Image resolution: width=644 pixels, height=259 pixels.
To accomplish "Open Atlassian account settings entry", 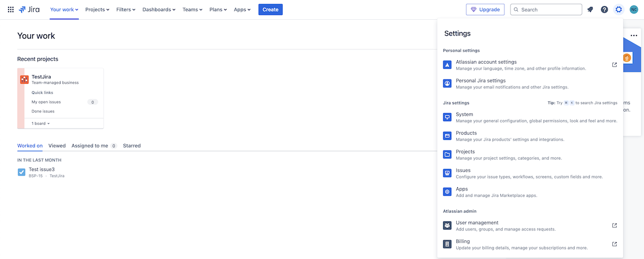I will coord(530,65).
